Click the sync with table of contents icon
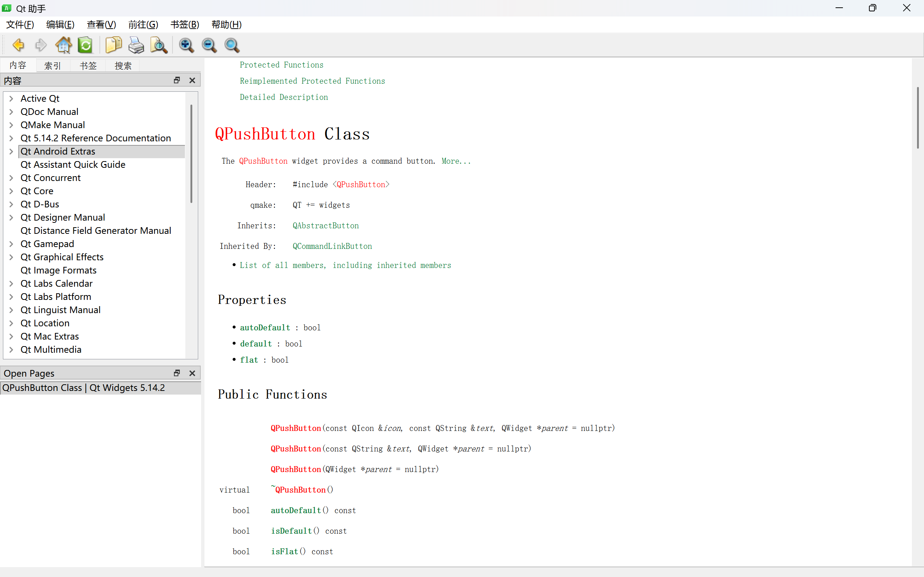The width and height of the screenshot is (924, 577). [x=86, y=46]
